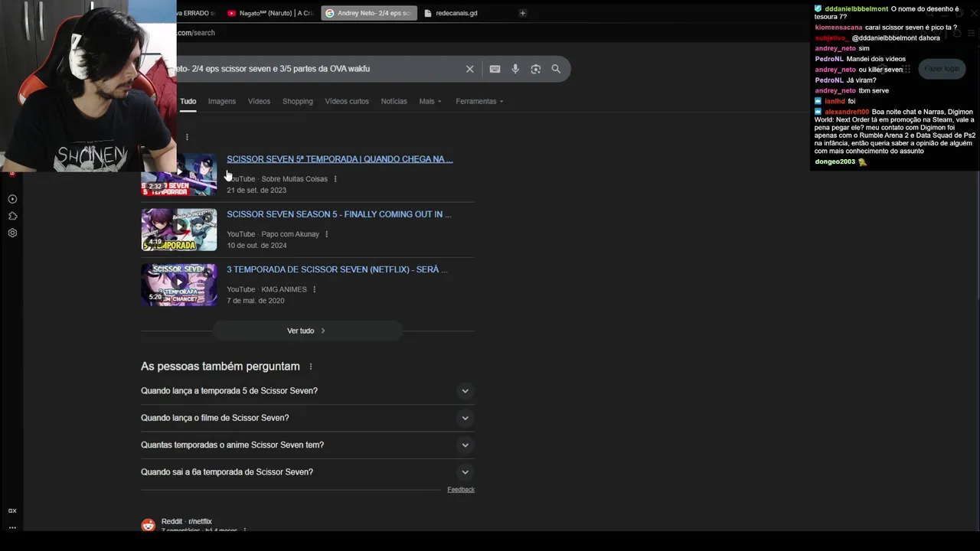The height and width of the screenshot is (551, 980).
Task: Click username PedroNL saying 'Mandei dois videos'
Action: [829, 59]
